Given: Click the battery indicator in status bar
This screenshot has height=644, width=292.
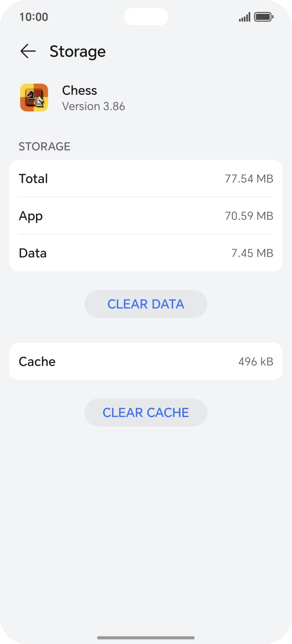Looking at the screenshot, I should 262,17.
